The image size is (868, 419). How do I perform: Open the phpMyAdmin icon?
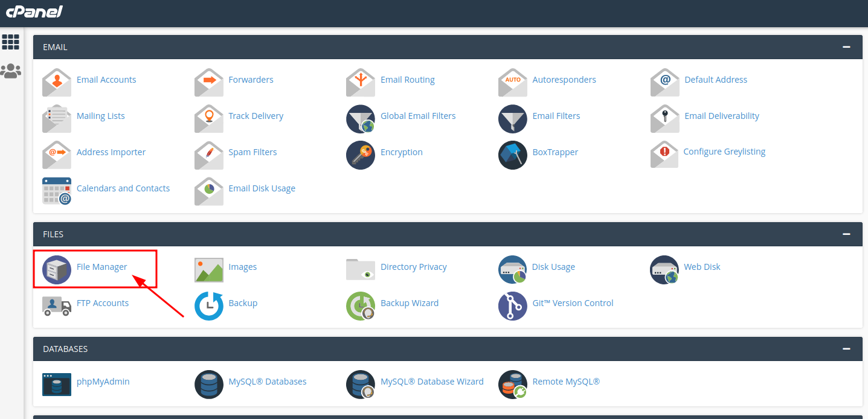click(x=57, y=385)
